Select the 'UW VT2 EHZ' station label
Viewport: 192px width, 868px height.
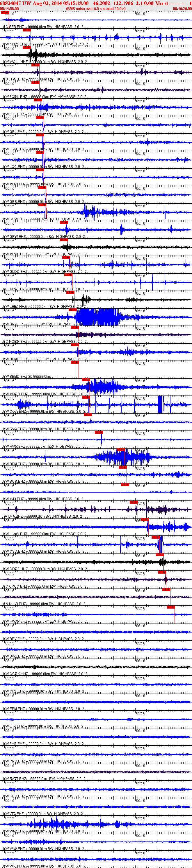tap(13, 814)
